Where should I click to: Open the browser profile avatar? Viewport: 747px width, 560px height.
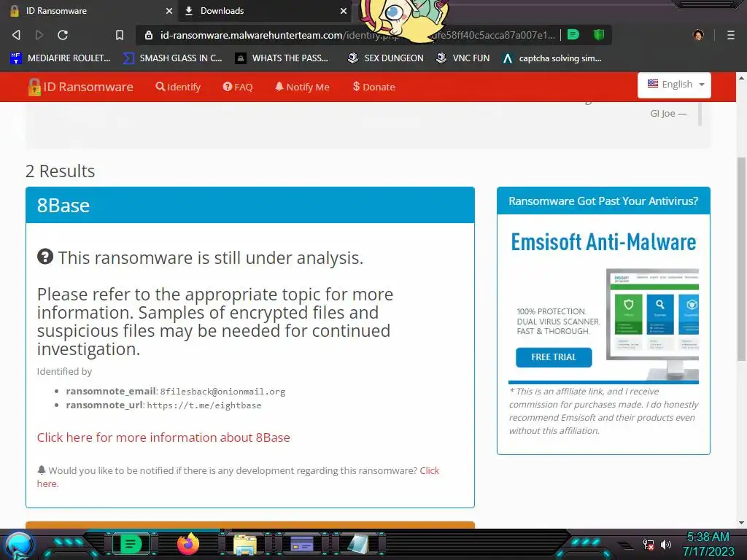[698, 35]
